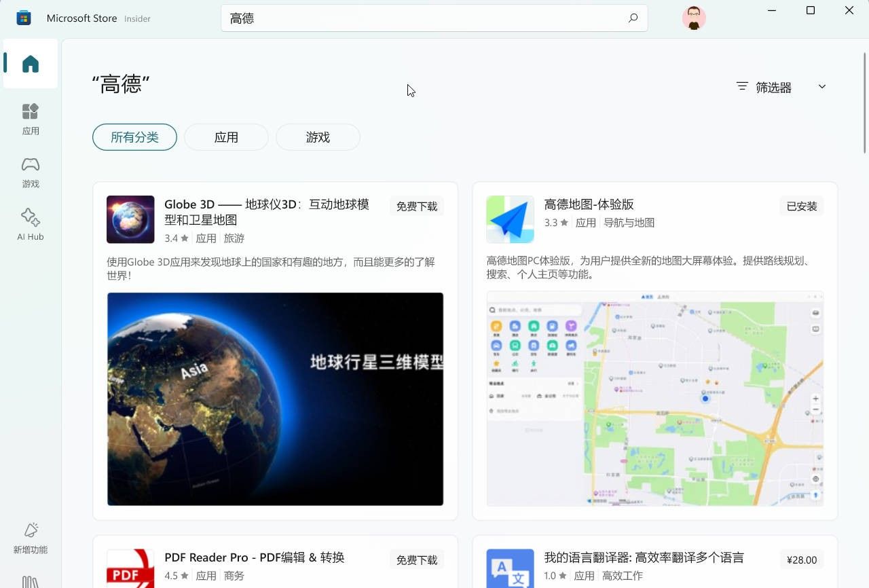869x588 pixels.
Task: Open the Globe 3D Asia screenshot thumbnail
Action: [x=275, y=399]
